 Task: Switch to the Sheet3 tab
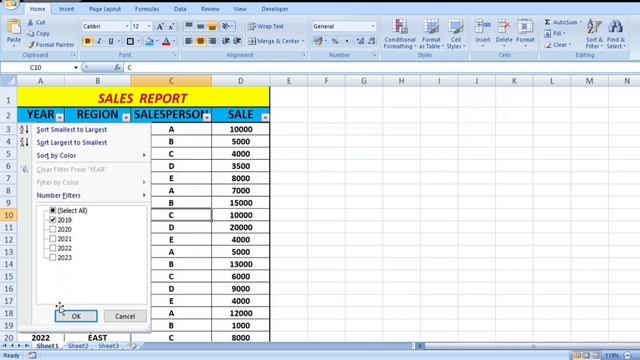[109, 346]
